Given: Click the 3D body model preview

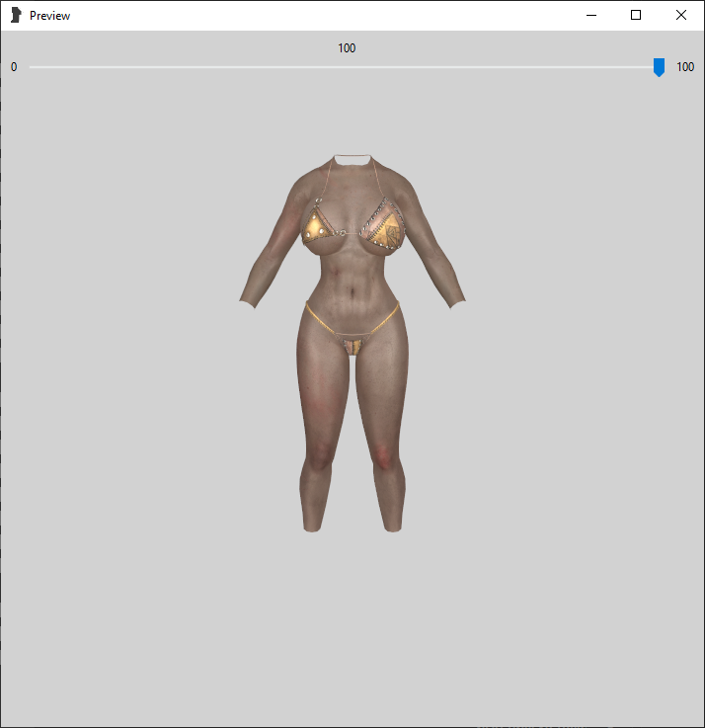Looking at the screenshot, I should [352, 344].
